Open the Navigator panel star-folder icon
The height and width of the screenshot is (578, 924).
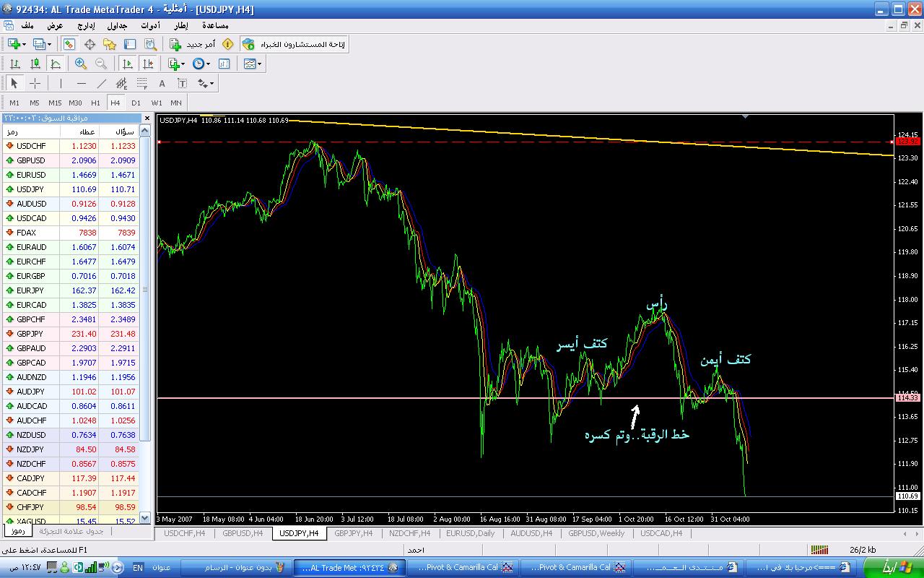[x=110, y=44]
